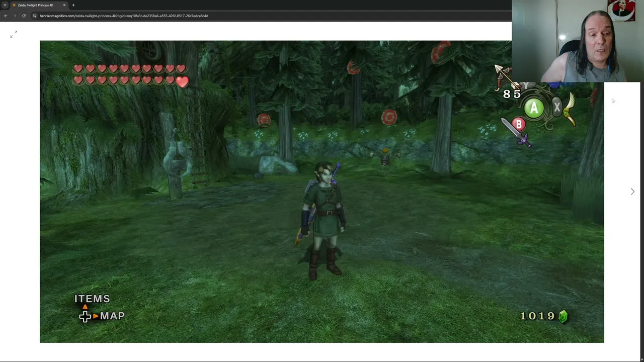This screenshot has width=644, height=362.
Task: Click the arrow count "85"
Action: [x=512, y=94]
